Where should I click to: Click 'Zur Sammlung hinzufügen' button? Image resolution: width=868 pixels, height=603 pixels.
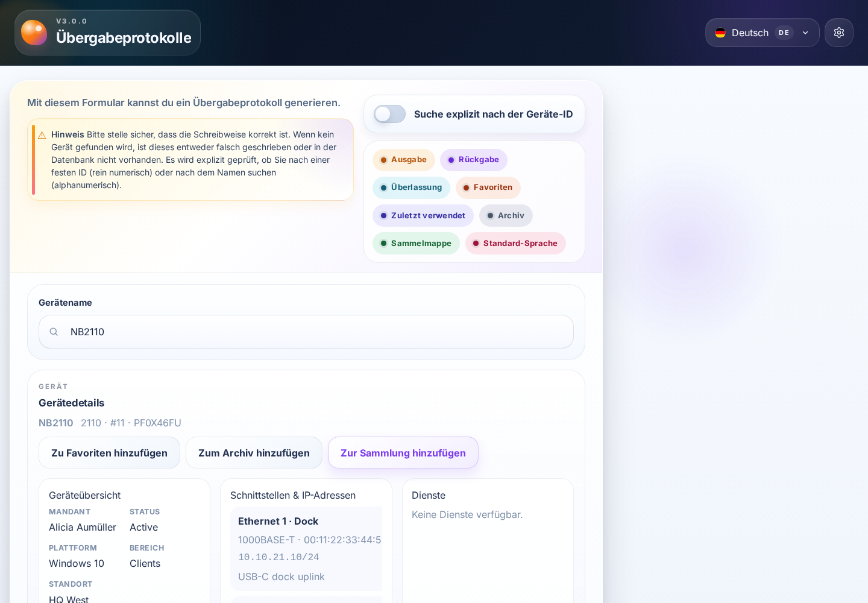(403, 453)
